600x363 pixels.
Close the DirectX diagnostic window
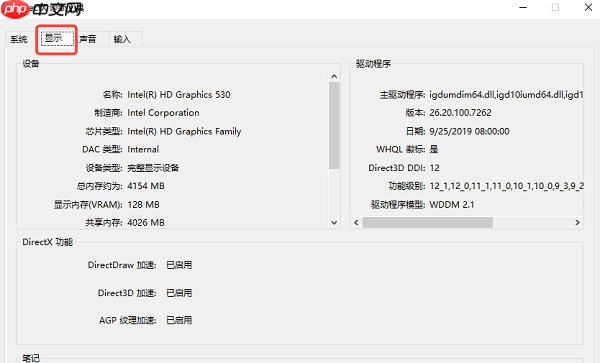point(588,7)
